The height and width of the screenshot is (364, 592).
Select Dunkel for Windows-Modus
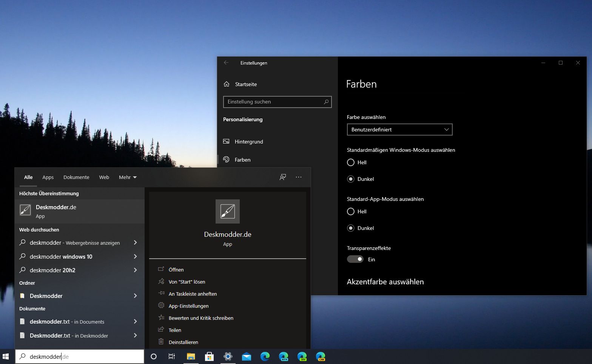(x=351, y=179)
